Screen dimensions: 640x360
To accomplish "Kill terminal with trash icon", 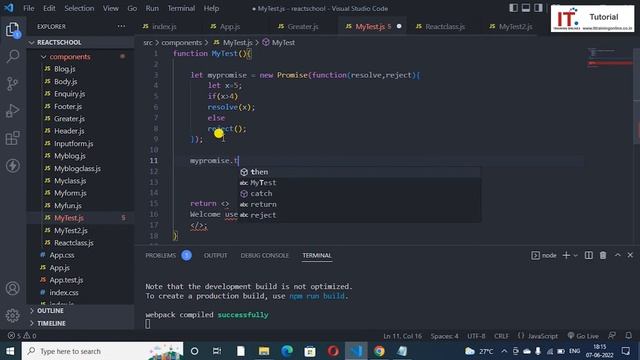I will 603,255.
